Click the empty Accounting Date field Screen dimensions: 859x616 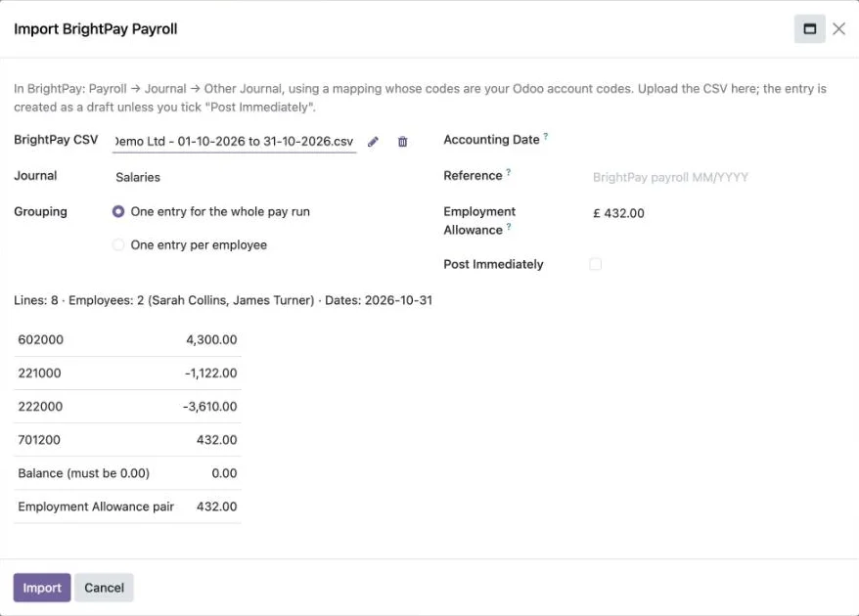pyautogui.click(x=718, y=140)
